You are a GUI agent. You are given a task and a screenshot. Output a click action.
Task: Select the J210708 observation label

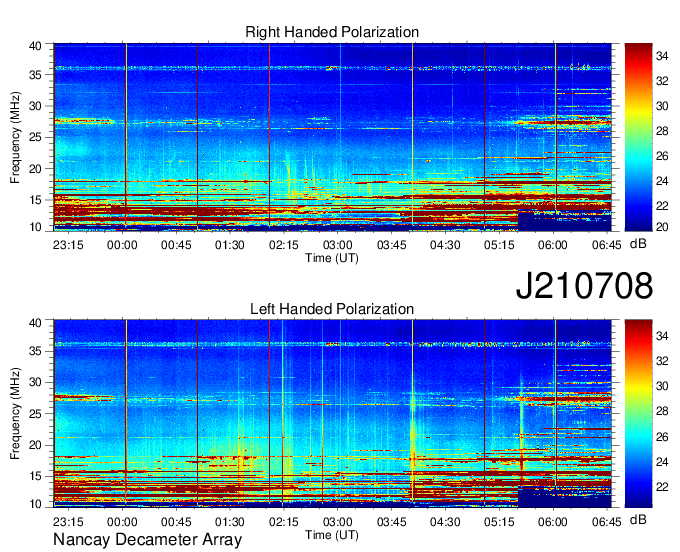click(584, 286)
